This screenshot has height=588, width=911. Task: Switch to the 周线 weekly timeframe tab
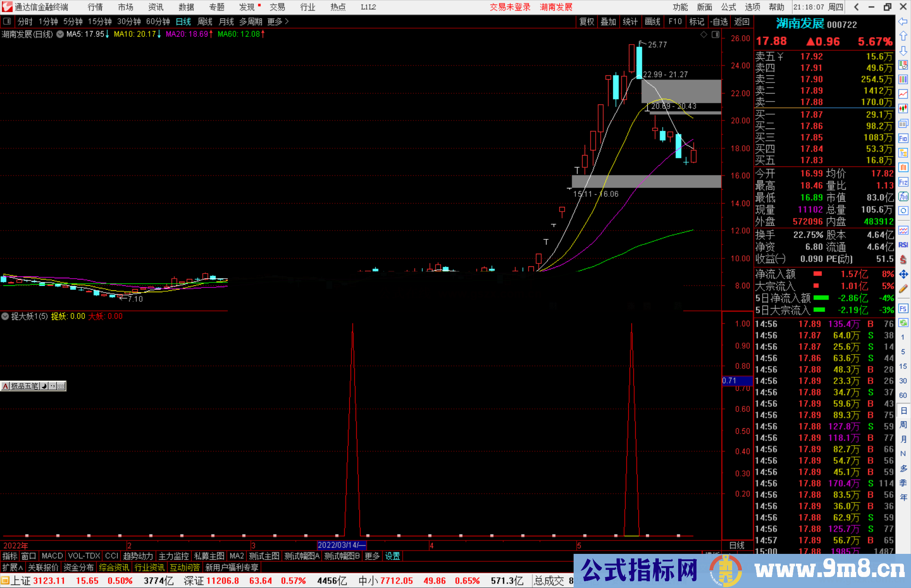click(x=205, y=21)
